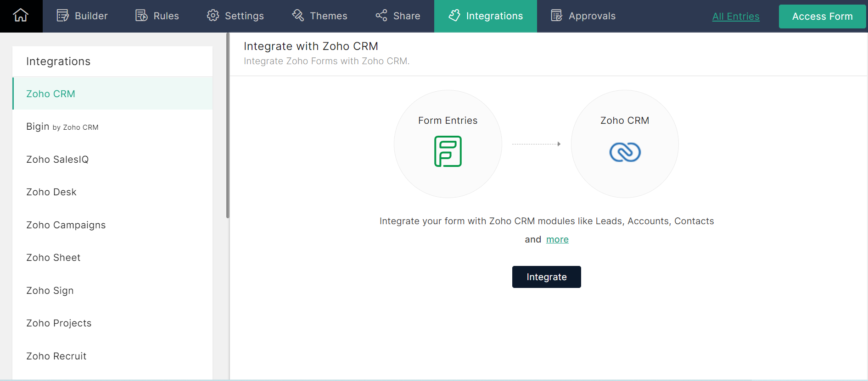Open the All Entries link
This screenshot has height=381, width=868.
click(736, 17)
